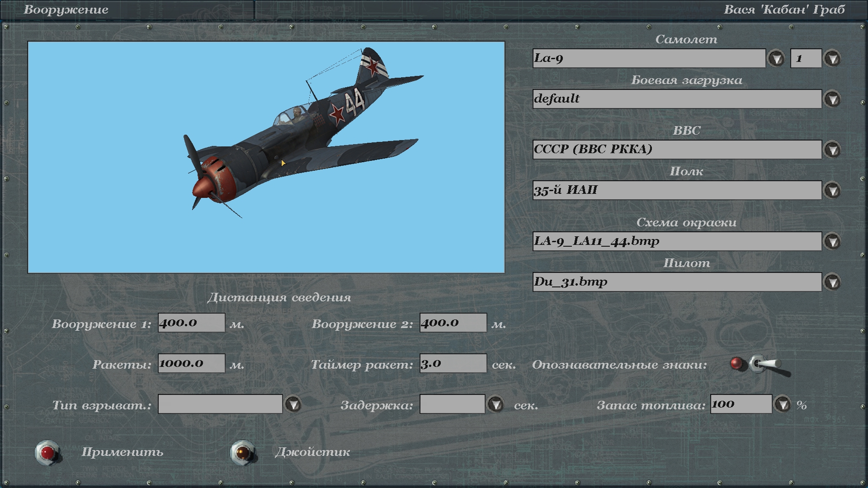Click the Вооружение 1 convergence field

coord(191,323)
